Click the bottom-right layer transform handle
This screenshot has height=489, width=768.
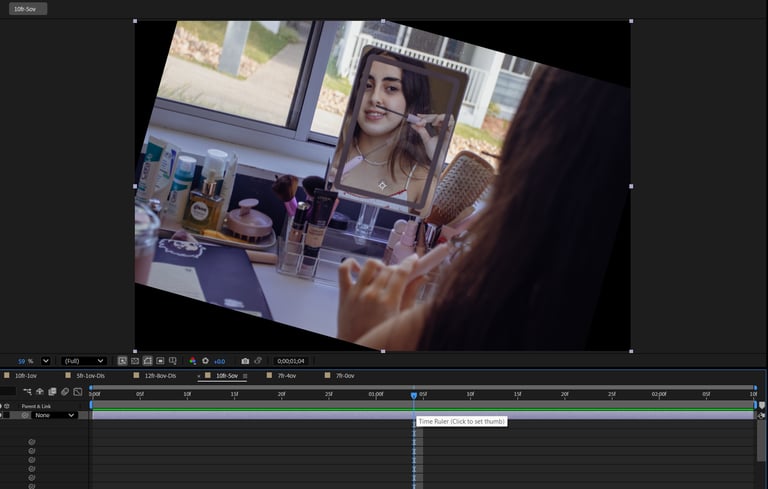coord(631,351)
